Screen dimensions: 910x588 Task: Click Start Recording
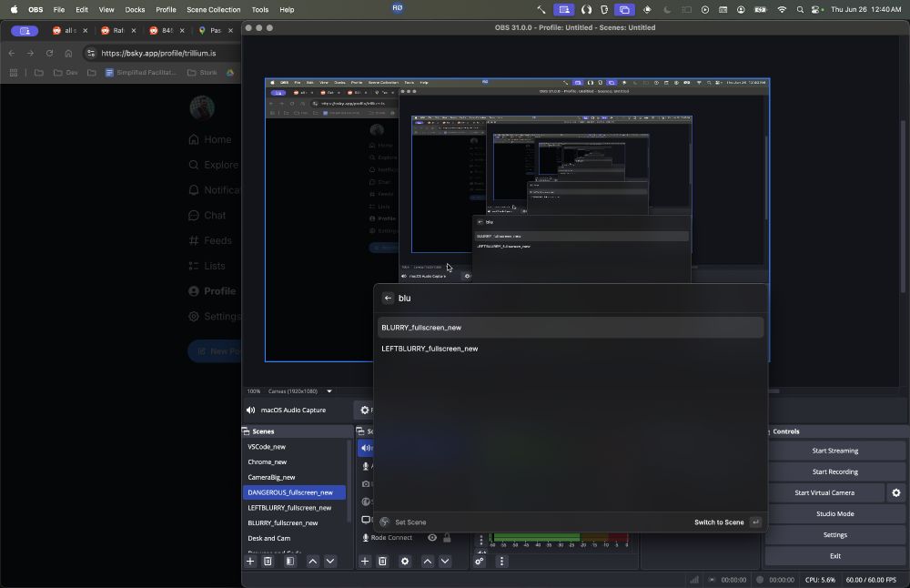click(834, 471)
